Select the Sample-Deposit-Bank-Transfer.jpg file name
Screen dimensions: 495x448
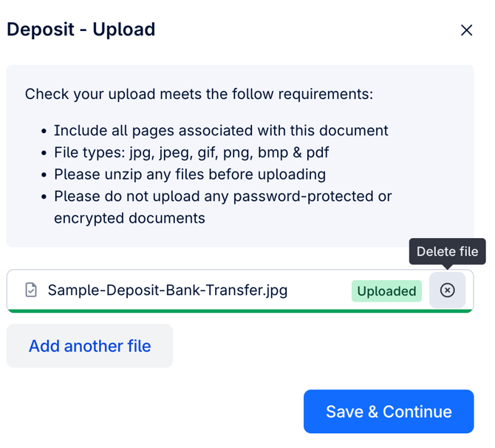tap(168, 290)
